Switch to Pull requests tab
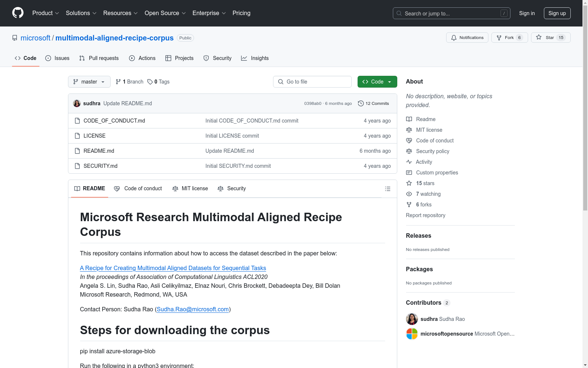This screenshot has height=368, width=588. (99, 58)
